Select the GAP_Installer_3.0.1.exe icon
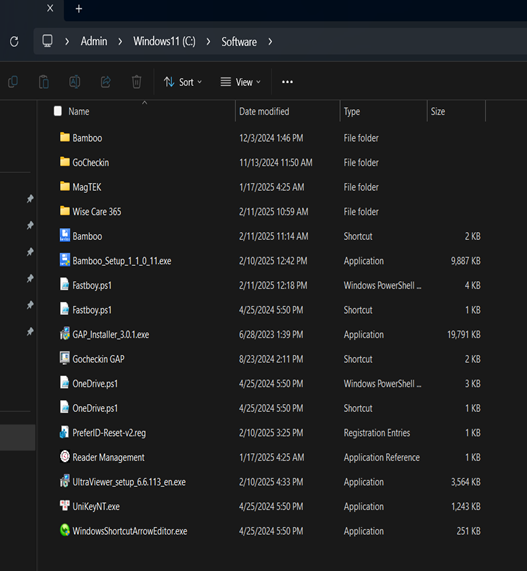The height and width of the screenshot is (571, 527). point(65,333)
